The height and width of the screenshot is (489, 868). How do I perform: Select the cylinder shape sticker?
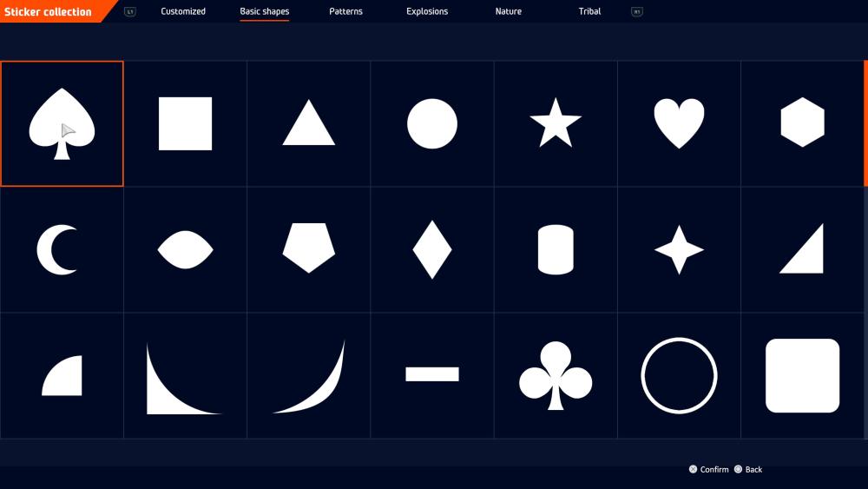coord(556,250)
